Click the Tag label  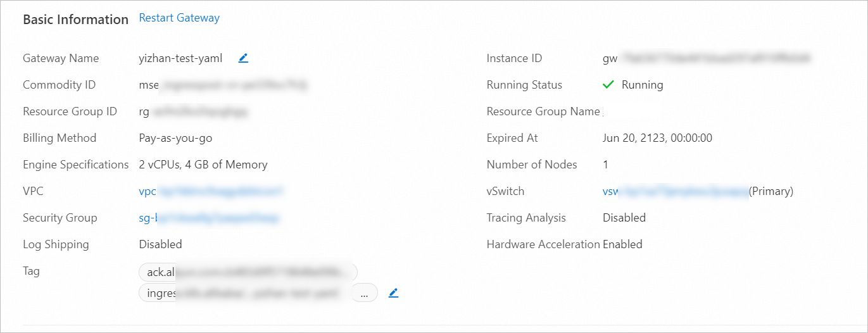31,271
